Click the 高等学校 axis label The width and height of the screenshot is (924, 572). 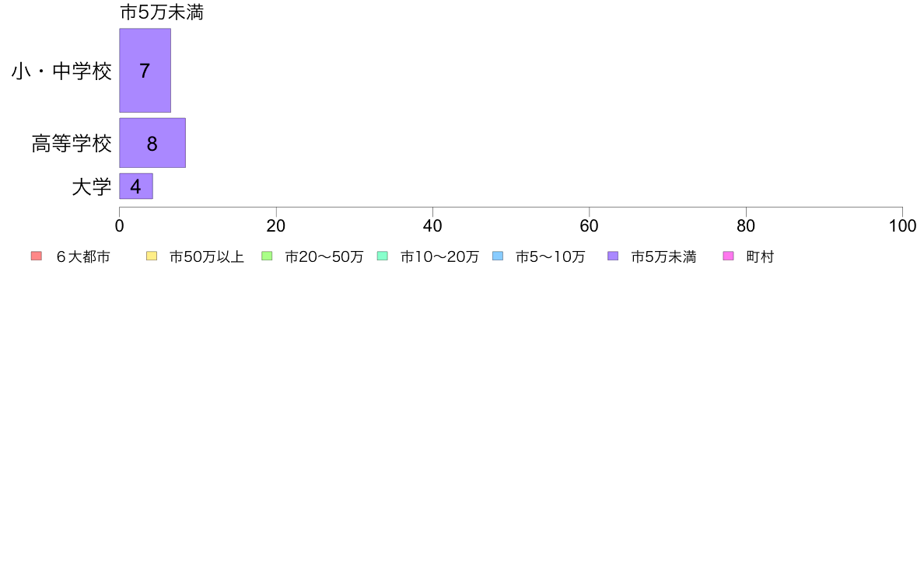tap(72, 143)
